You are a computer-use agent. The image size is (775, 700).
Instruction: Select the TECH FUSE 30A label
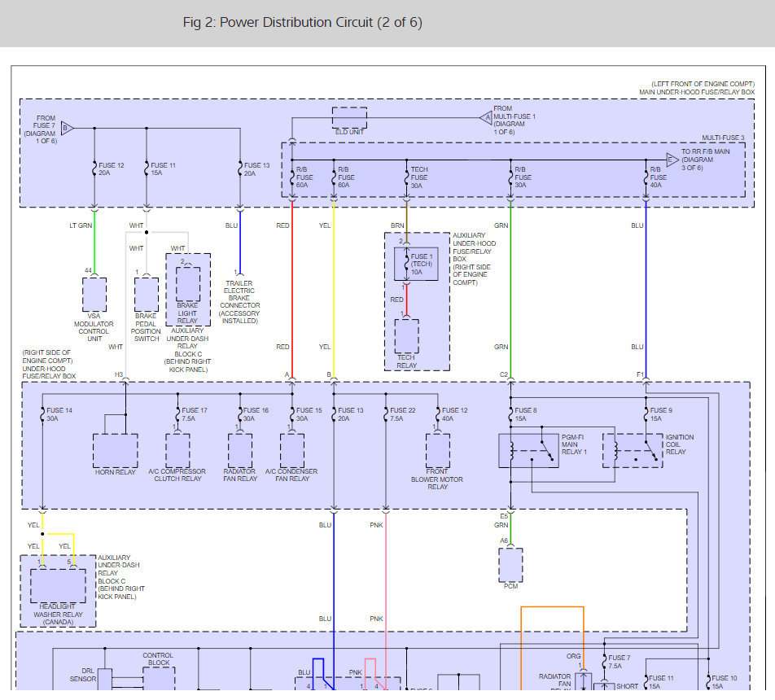[x=418, y=177]
